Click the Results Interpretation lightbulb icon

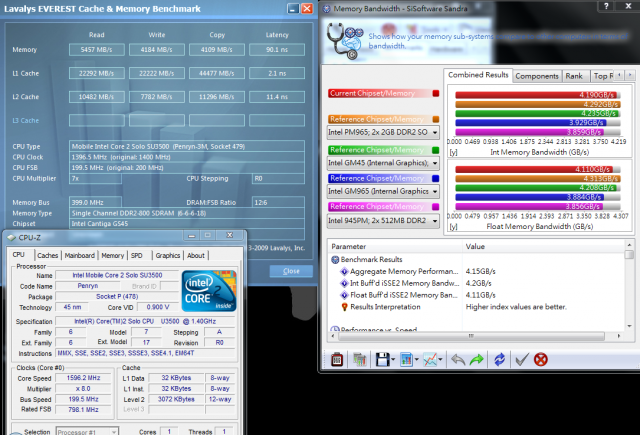344,307
